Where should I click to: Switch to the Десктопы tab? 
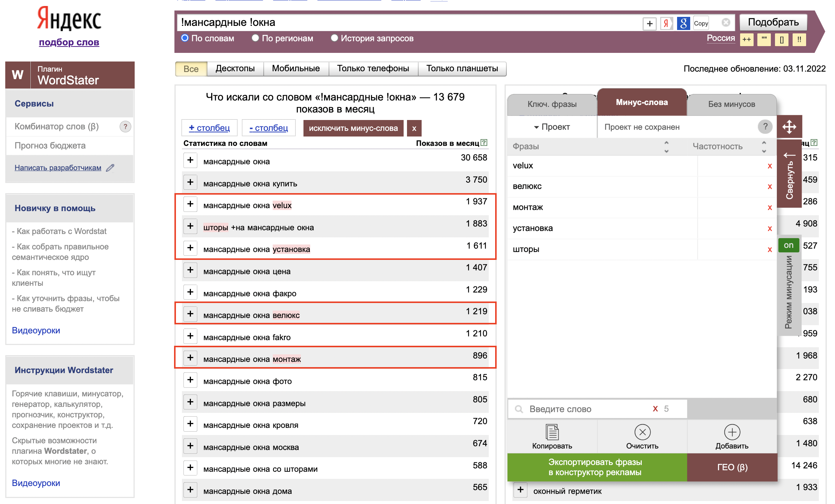[235, 69]
